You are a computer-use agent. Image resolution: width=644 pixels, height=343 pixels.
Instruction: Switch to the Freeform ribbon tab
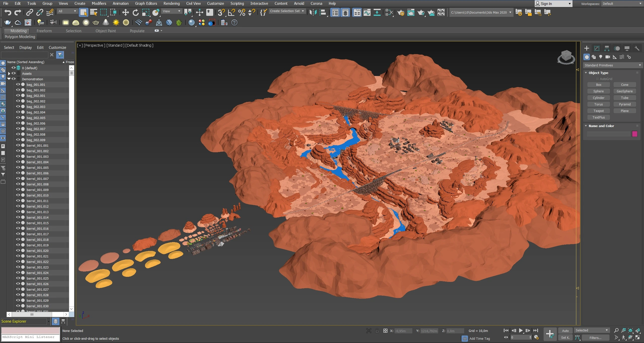tap(44, 31)
